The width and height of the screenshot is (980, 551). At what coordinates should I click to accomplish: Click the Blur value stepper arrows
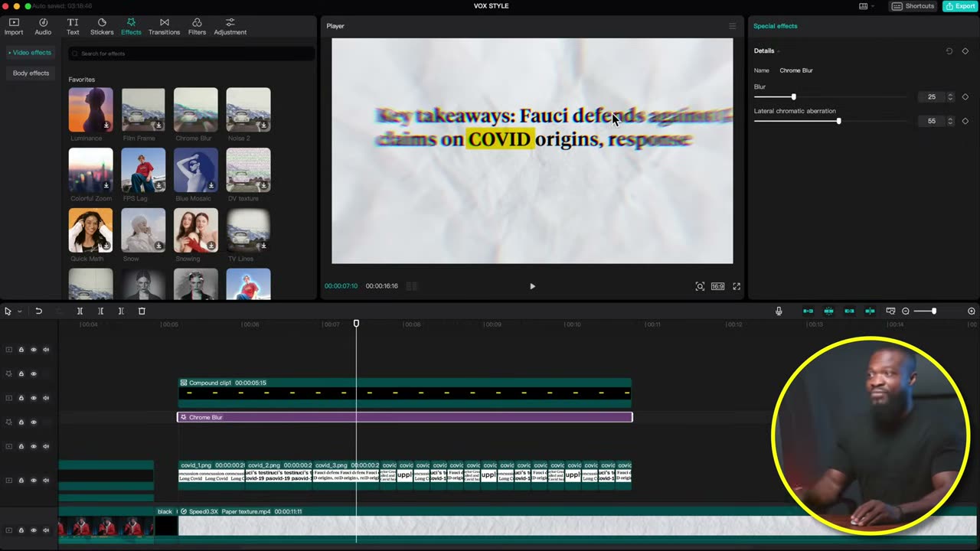950,97
